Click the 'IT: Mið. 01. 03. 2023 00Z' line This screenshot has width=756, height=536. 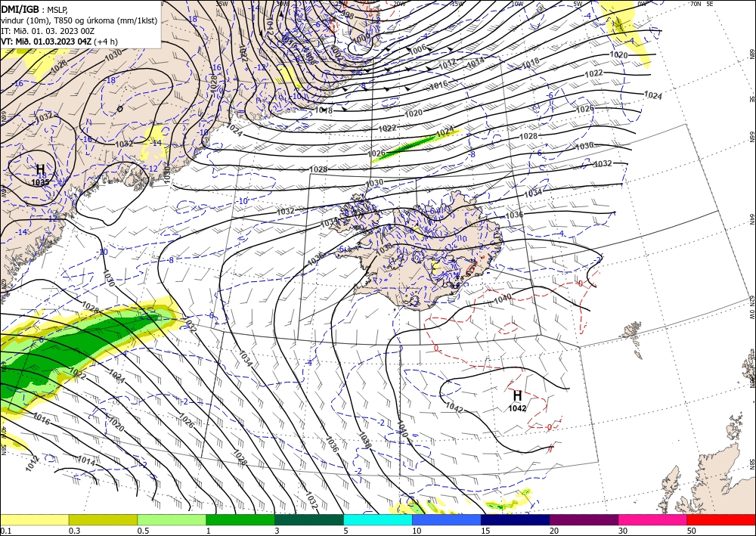48,31
